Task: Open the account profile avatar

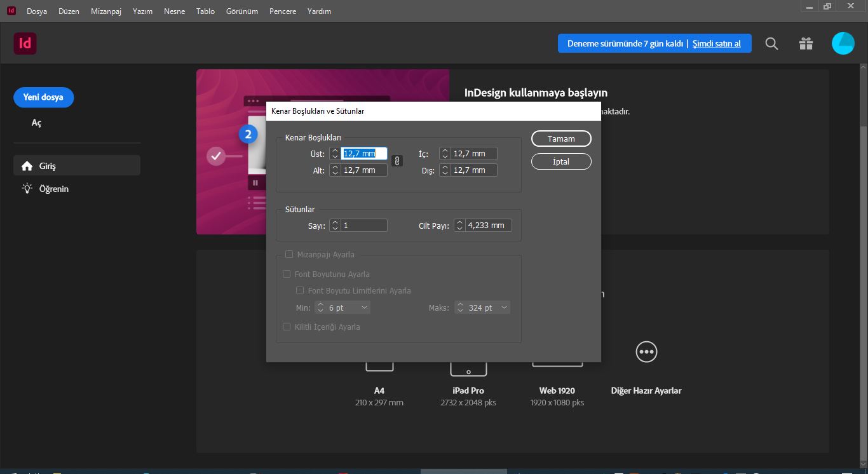Action: pyautogui.click(x=843, y=43)
